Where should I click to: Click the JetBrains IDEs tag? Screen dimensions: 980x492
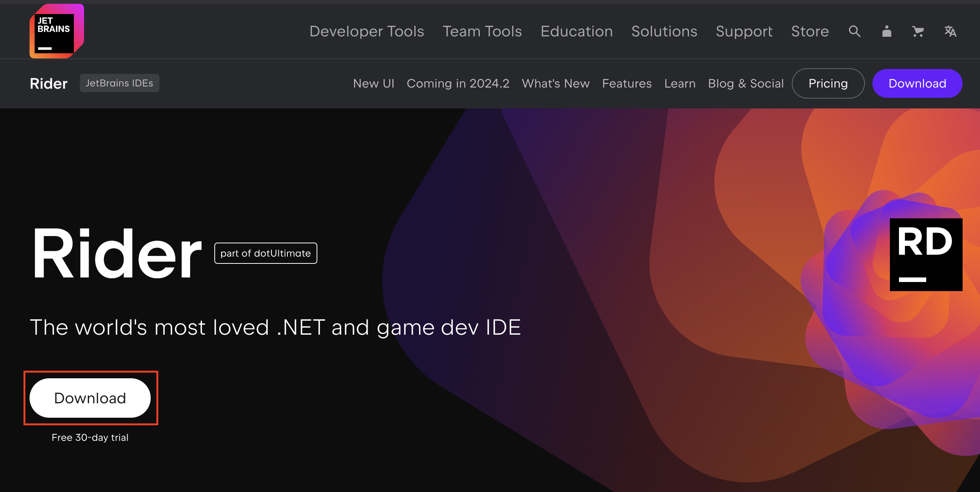[x=119, y=83]
